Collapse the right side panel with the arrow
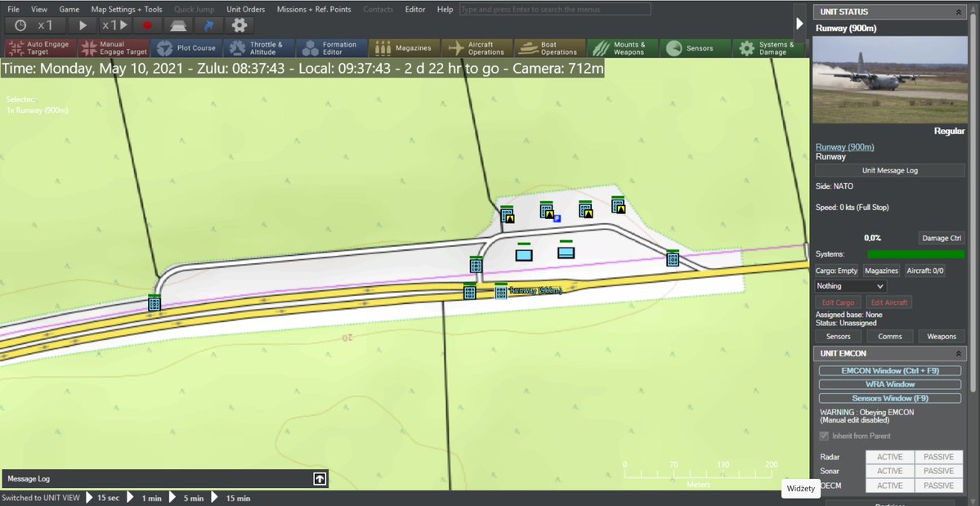 pos(799,23)
